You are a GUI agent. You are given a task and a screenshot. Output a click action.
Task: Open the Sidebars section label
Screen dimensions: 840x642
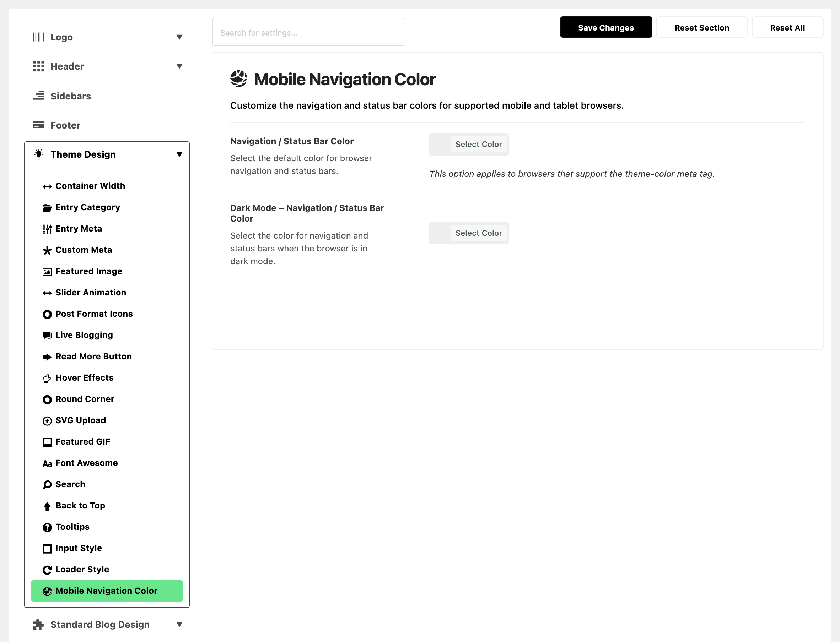coord(71,96)
